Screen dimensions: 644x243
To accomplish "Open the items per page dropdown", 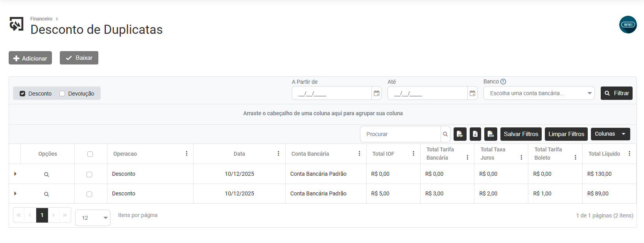I will pos(93,218).
